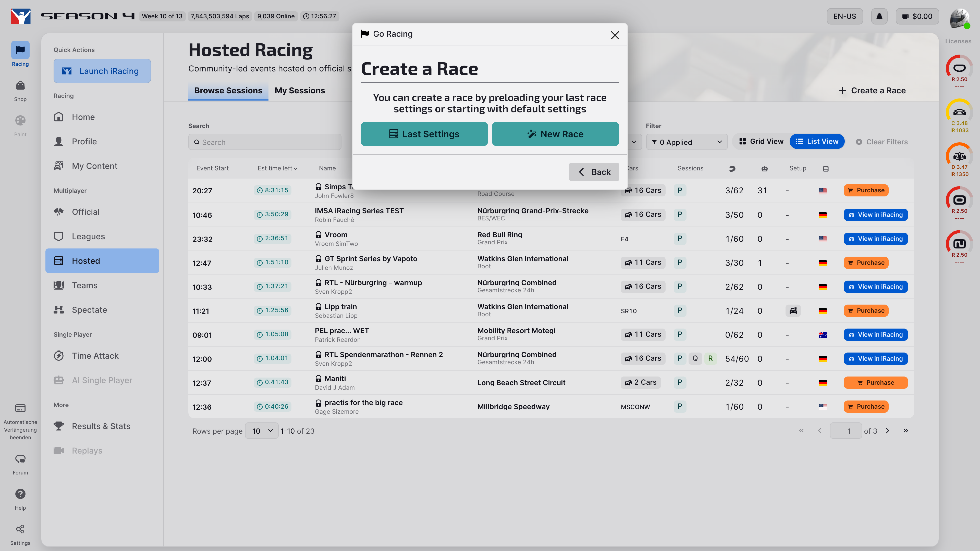Click the Last Settings button

point(424,134)
